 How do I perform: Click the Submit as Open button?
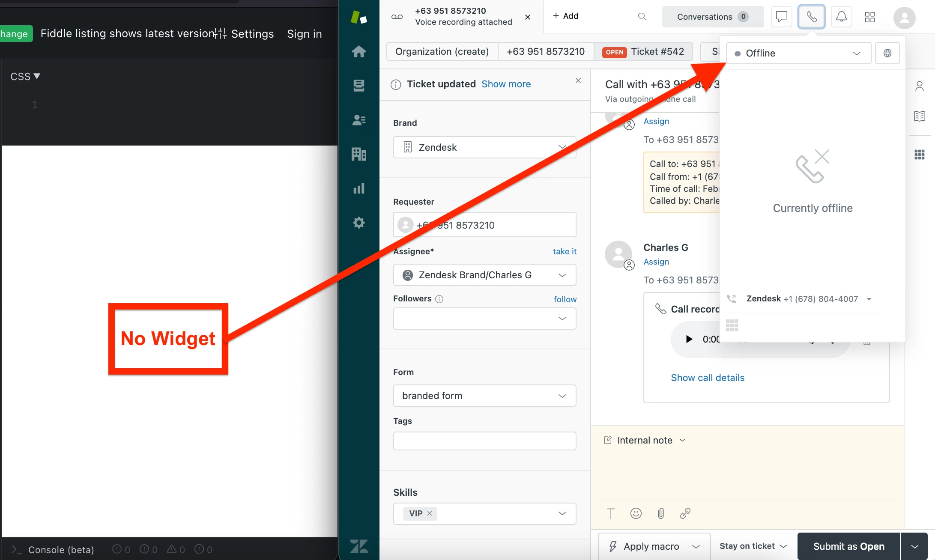click(848, 546)
